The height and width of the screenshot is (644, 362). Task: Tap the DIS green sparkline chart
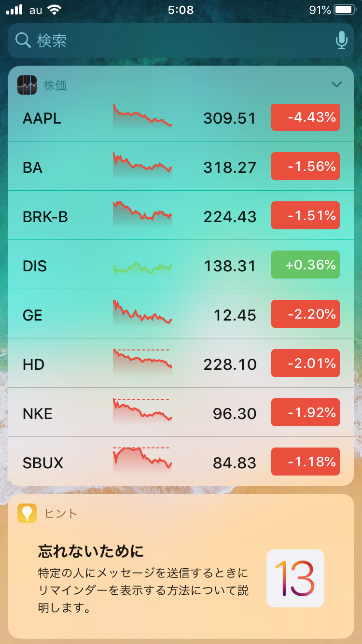[x=142, y=267]
